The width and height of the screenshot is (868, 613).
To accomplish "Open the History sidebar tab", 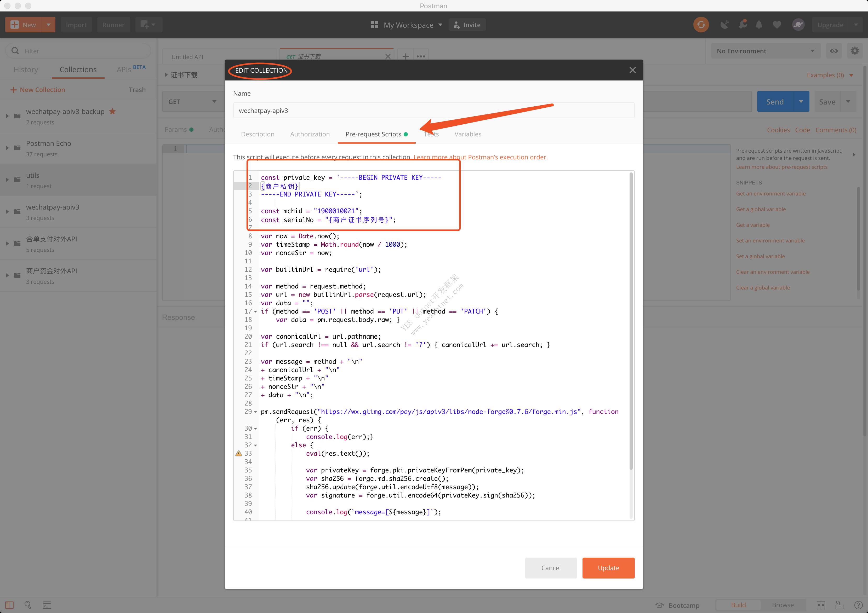I will [26, 70].
